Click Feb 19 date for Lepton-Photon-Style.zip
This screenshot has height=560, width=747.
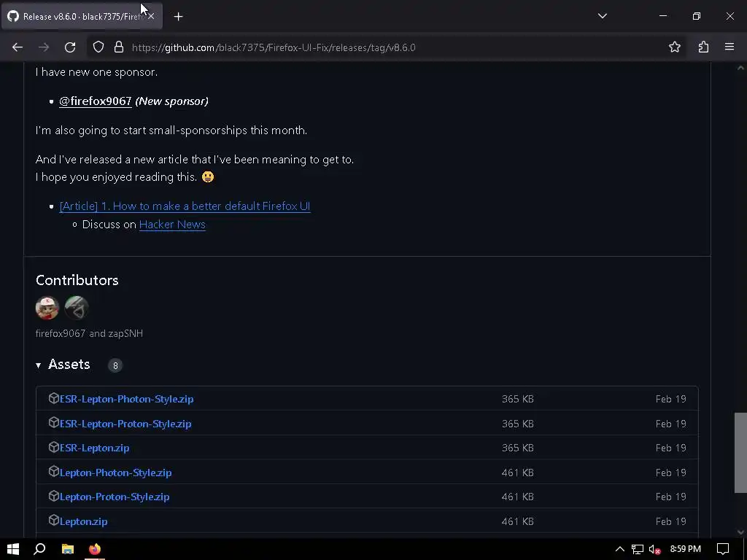[671, 472]
